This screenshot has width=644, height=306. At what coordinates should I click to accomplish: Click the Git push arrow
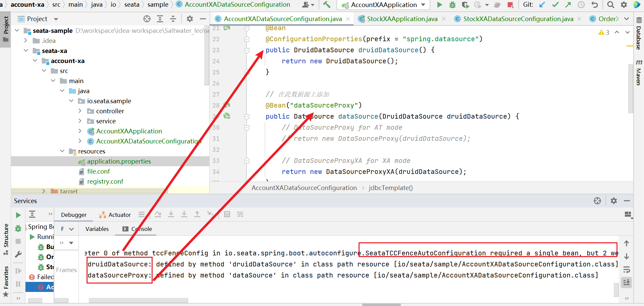pos(568,5)
